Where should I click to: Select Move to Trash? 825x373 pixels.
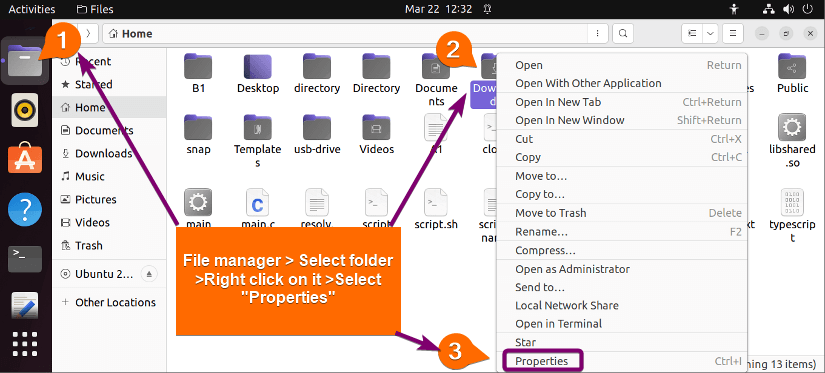coord(621,213)
